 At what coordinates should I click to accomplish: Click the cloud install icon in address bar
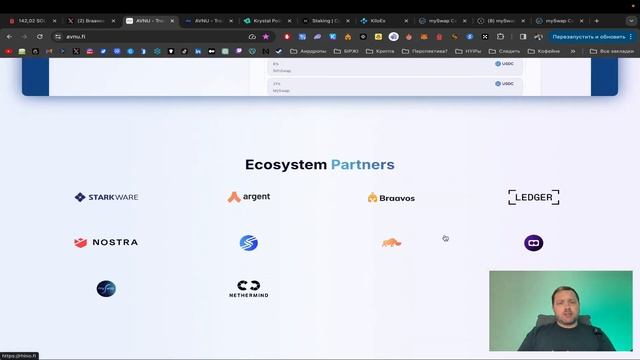coord(252,37)
